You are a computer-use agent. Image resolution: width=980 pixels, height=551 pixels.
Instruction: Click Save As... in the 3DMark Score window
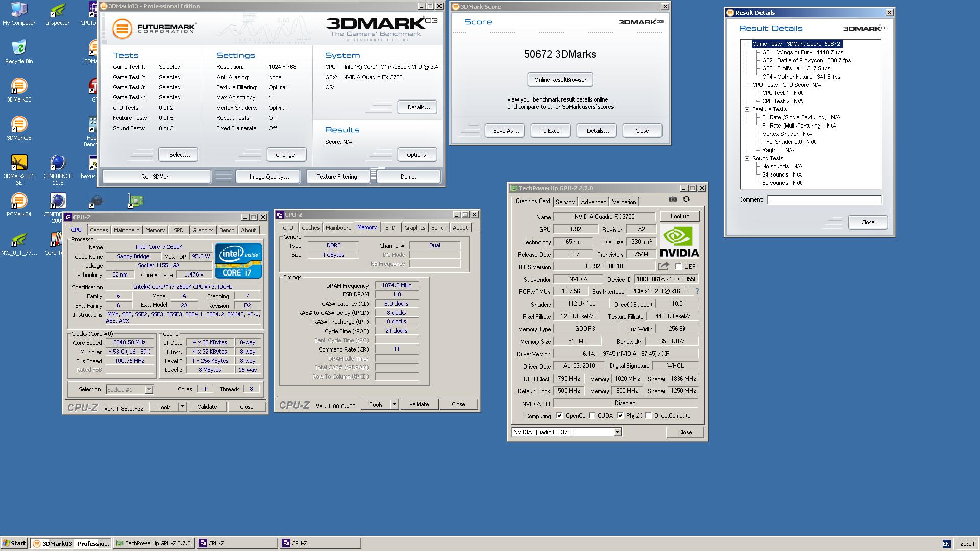505,131
